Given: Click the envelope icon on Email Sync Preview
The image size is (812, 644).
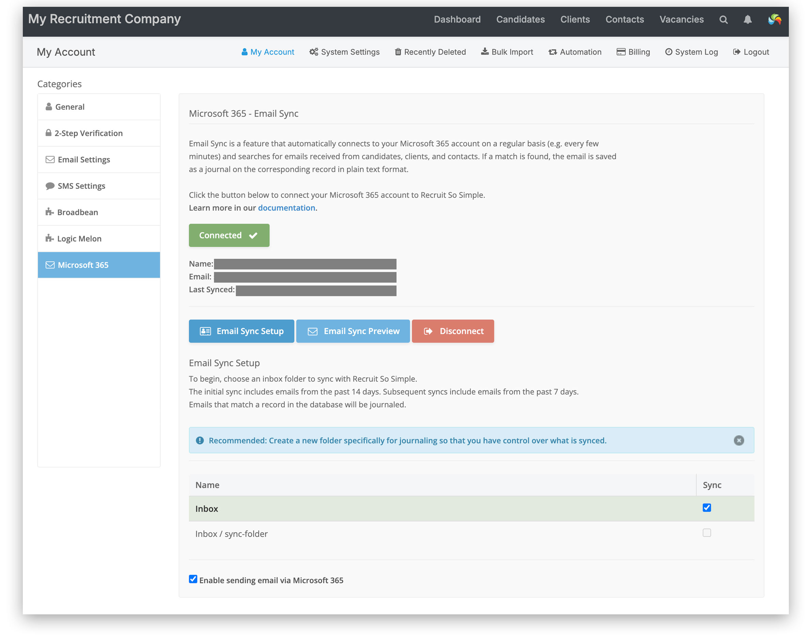Looking at the screenshot, I should tap(313, 332).
